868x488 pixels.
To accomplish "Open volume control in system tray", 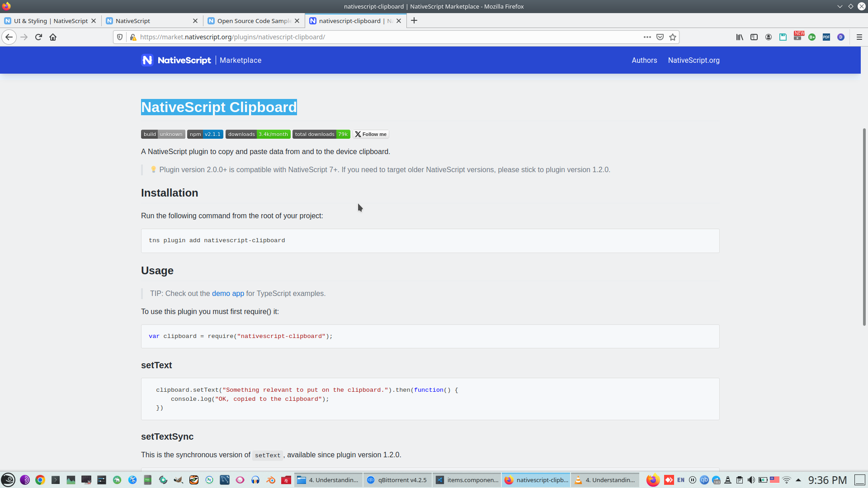I will 751,480.
